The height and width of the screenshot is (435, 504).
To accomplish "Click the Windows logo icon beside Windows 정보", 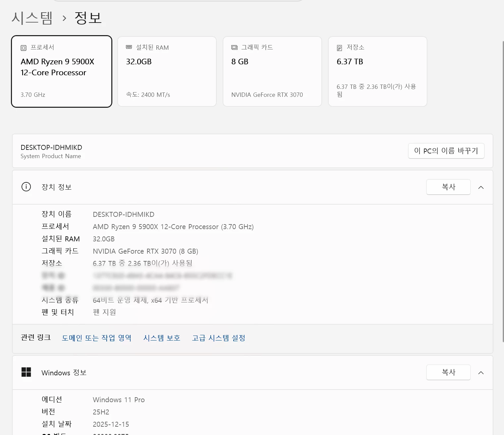I will click(x=26, y=372).
